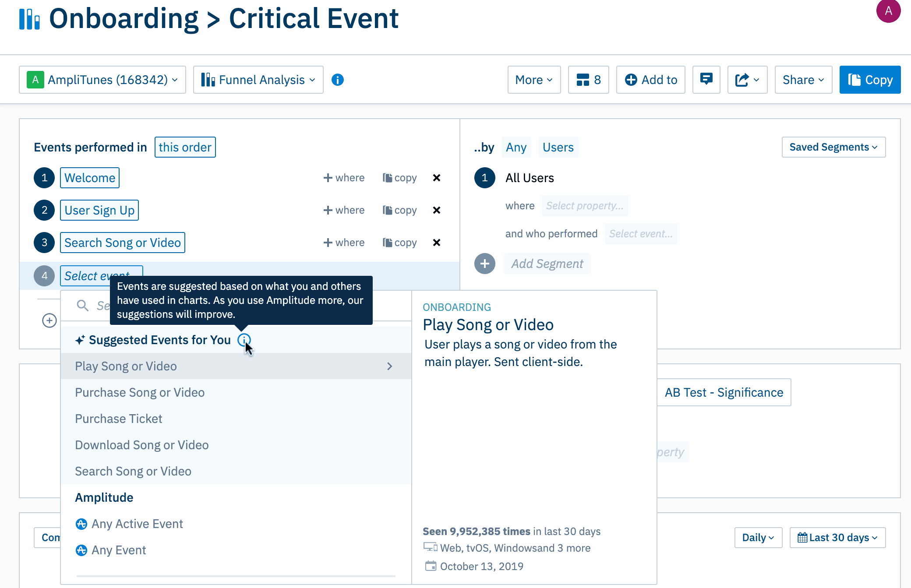Viewport: 911px width, 588px height.
Task: Open the Share menu
Action: point(803,80)
